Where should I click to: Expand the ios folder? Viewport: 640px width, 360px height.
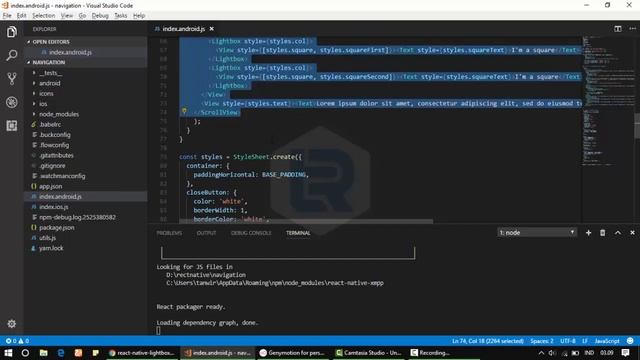(x=34, y=104)
